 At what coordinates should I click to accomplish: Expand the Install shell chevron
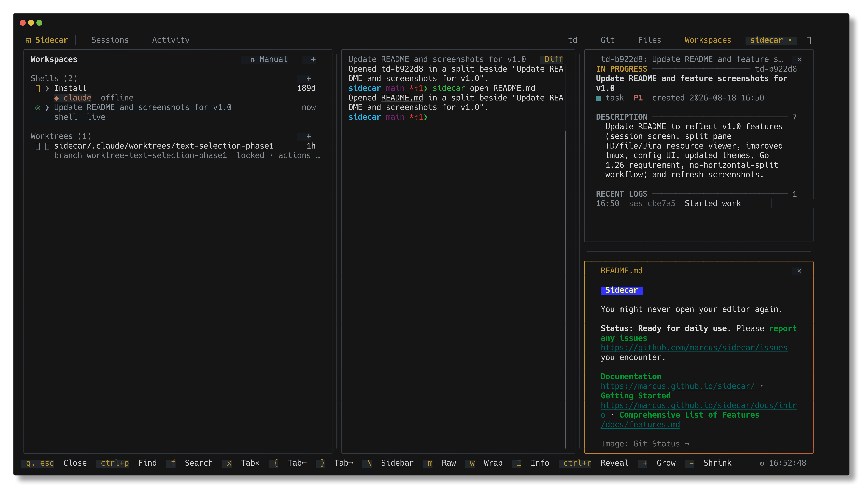pyautogui.click(x=47, y=89)
